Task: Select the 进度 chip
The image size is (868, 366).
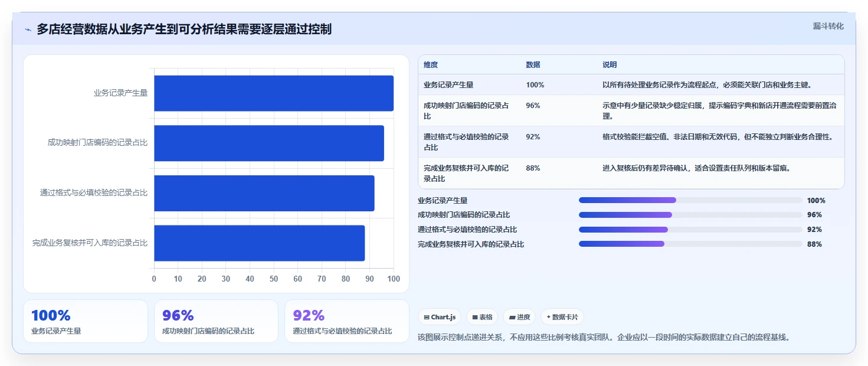Action: click(519, 317)
